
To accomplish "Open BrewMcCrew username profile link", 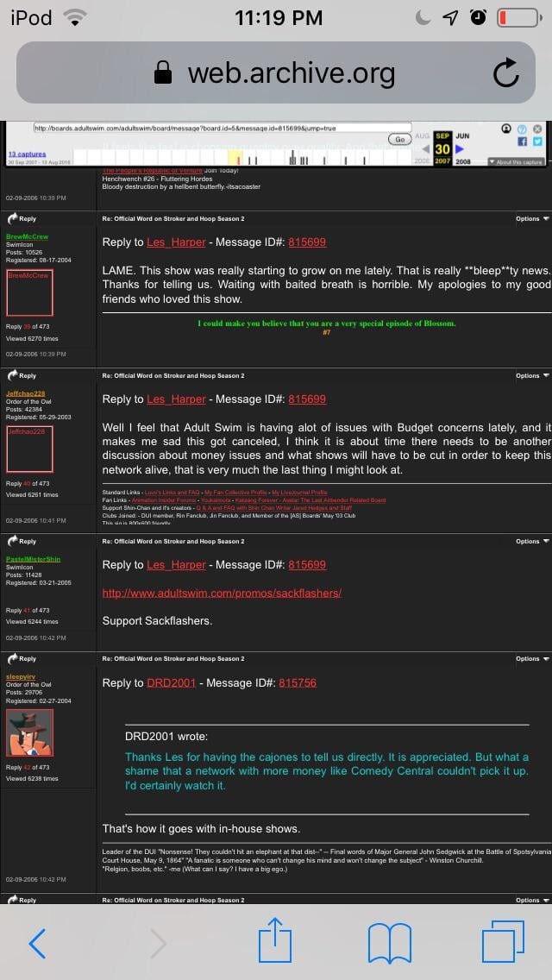I will (x=27, y=236).
